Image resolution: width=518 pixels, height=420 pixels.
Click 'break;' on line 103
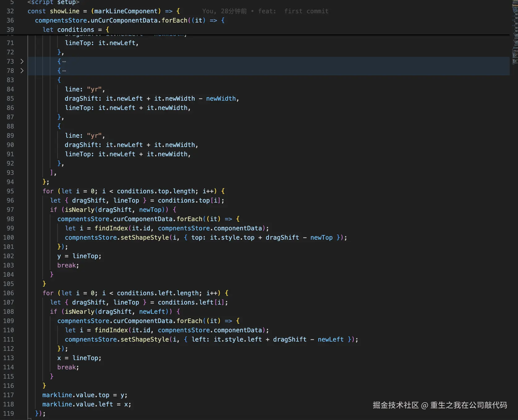pyautogui.click(x=68, y=265)
